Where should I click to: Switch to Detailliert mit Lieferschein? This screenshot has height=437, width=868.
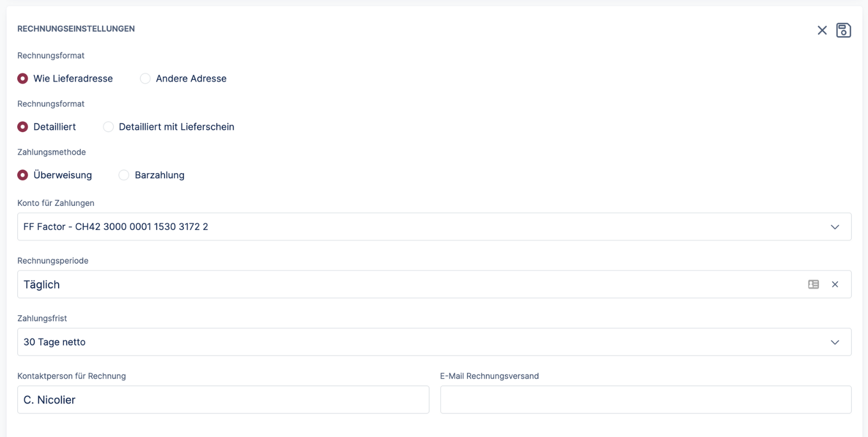point(108,127)
